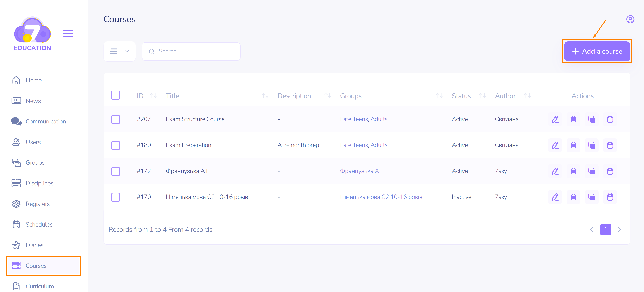Sort courses by Status column arrows
This screenshot has height=292, width=644.
pos(482,96)
